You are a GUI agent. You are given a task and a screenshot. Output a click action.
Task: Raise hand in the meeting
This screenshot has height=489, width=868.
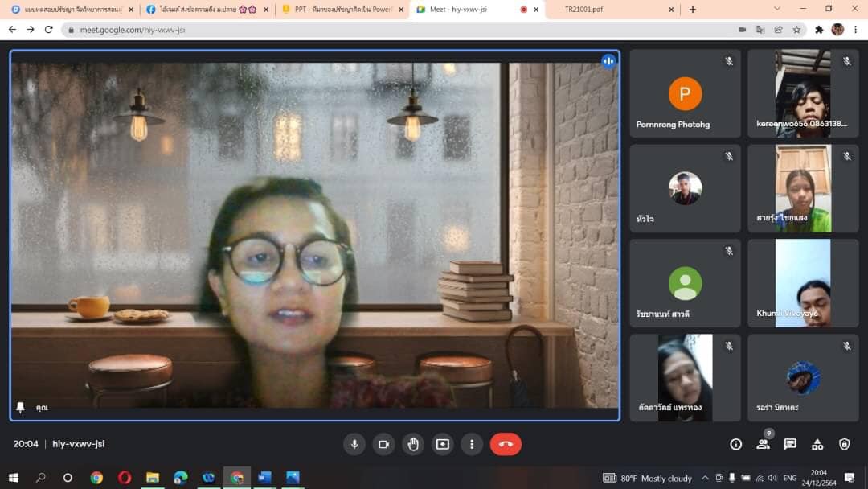(413, 444)
